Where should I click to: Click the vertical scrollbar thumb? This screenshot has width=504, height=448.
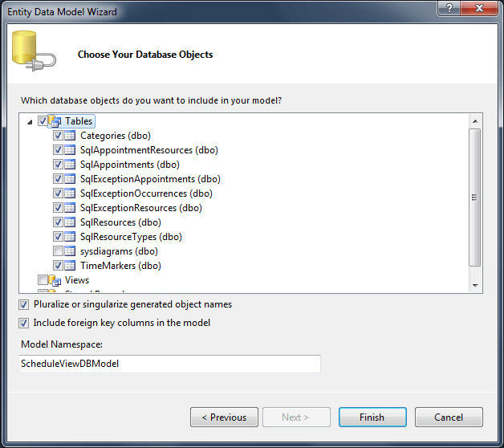pos(475,198)
